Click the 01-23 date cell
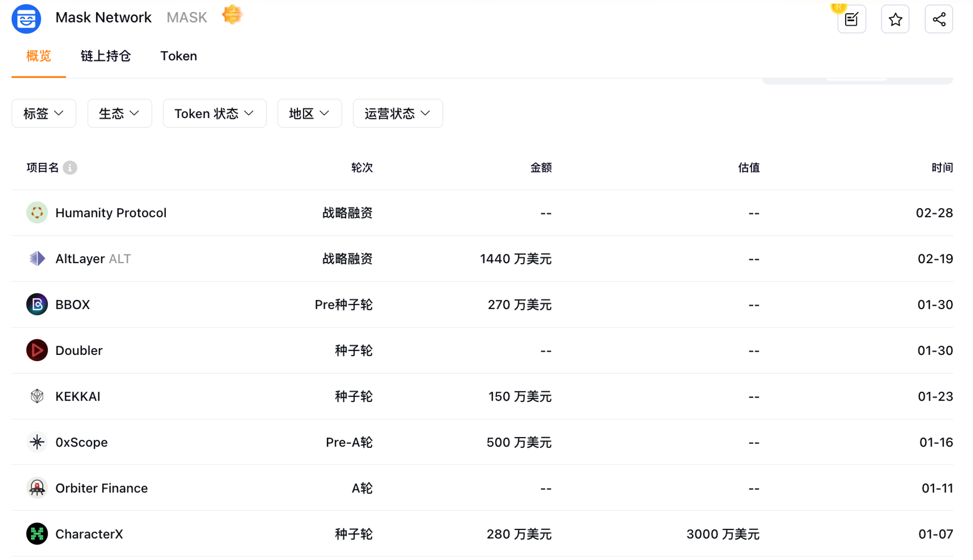 [935, 396]
